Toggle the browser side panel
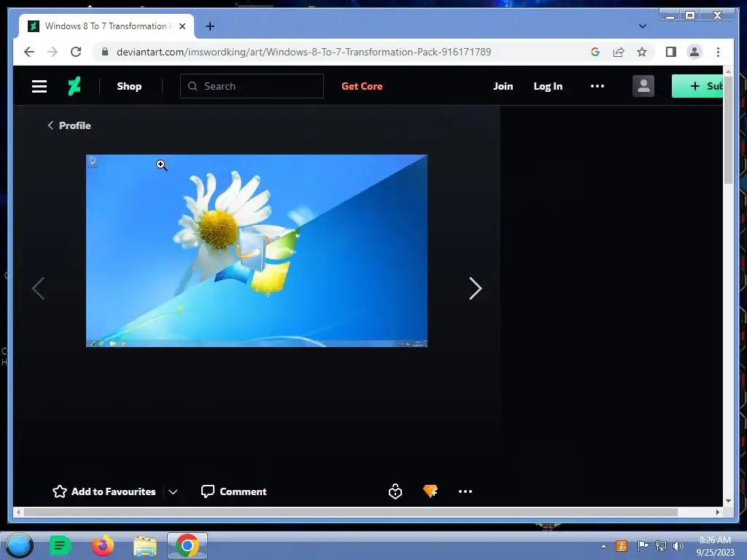This screenshot has width=747, height=560. 671,52
